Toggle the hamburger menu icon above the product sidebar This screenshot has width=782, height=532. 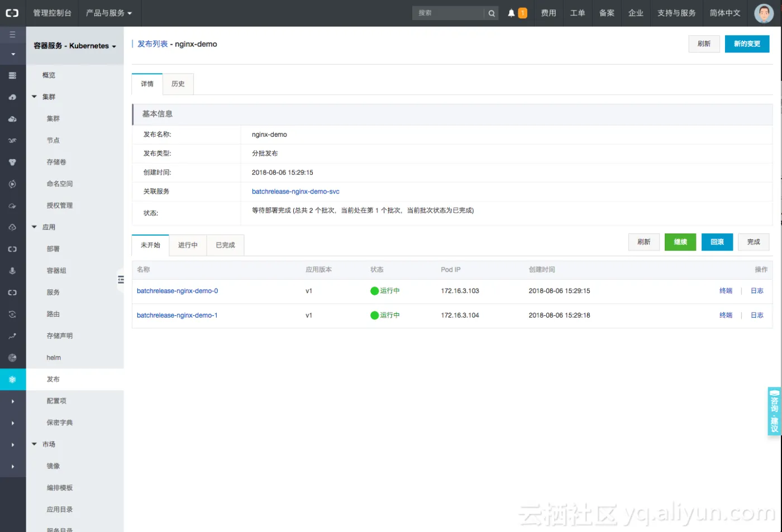pos(12,35)
